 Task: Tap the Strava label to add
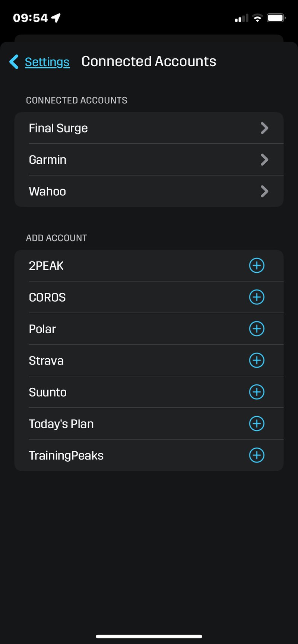(x=46, y=361)
